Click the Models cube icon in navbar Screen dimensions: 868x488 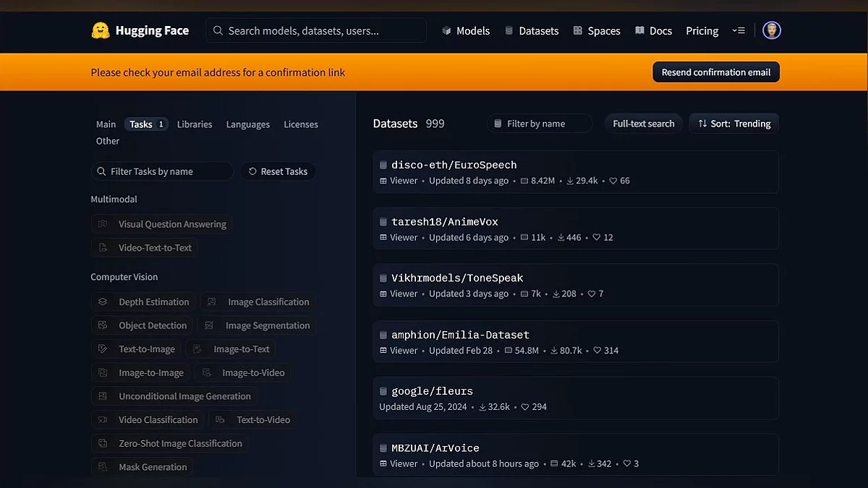click(x=447, y=31)
